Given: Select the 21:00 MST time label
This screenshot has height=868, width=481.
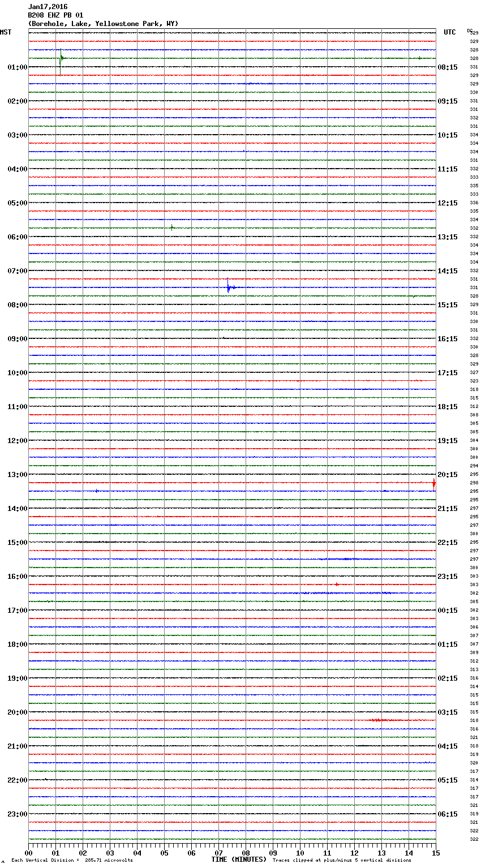Looking at the screenshot, I should pyautogui.click(x=17, y=746).
